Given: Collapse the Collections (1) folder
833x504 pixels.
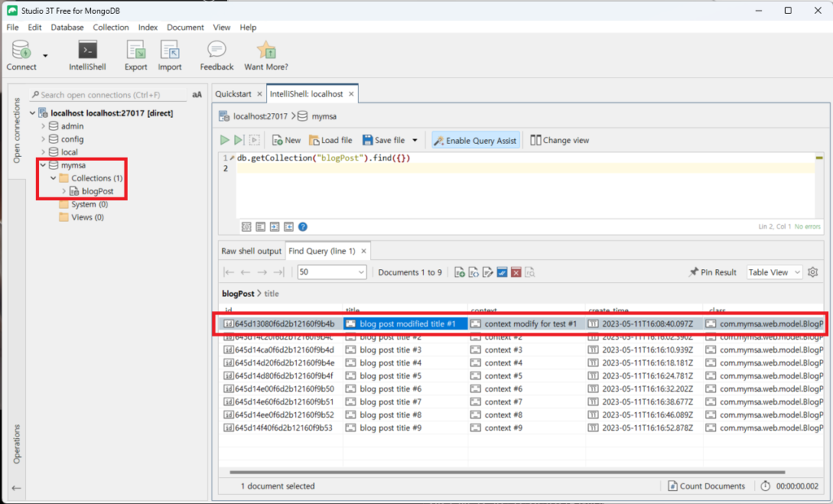Looking at the screenshot, I should click(x=53, y=178).
